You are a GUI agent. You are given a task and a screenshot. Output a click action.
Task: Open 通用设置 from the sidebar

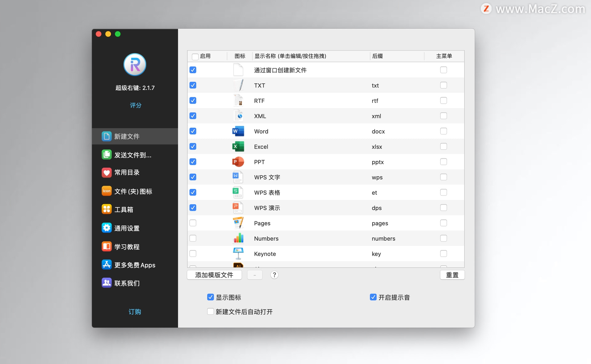click(127, 228)
